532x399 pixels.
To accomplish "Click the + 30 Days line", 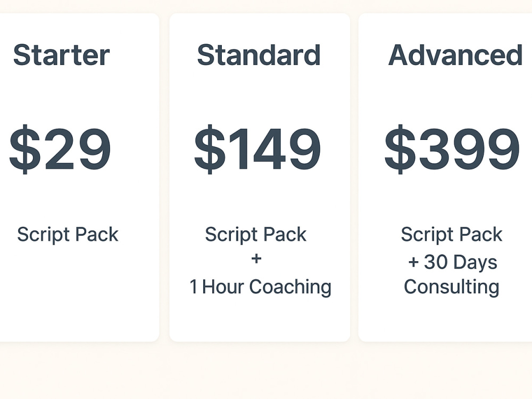I will click(x=453, y=262).
